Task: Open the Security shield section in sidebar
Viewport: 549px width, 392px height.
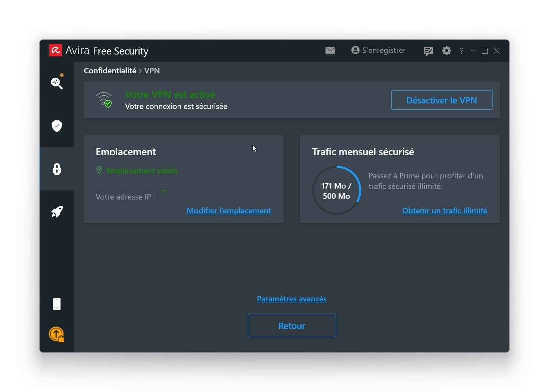Action: pos(57,126)
